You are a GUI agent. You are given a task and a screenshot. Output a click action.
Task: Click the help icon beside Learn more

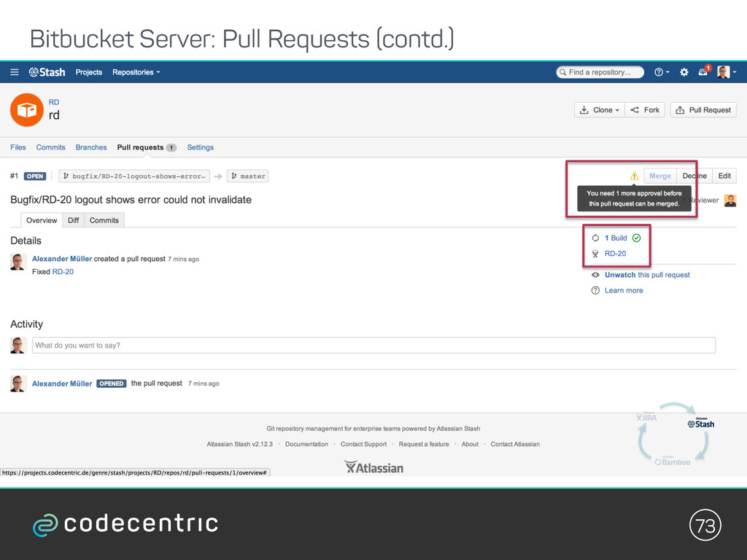coord(595,290)
